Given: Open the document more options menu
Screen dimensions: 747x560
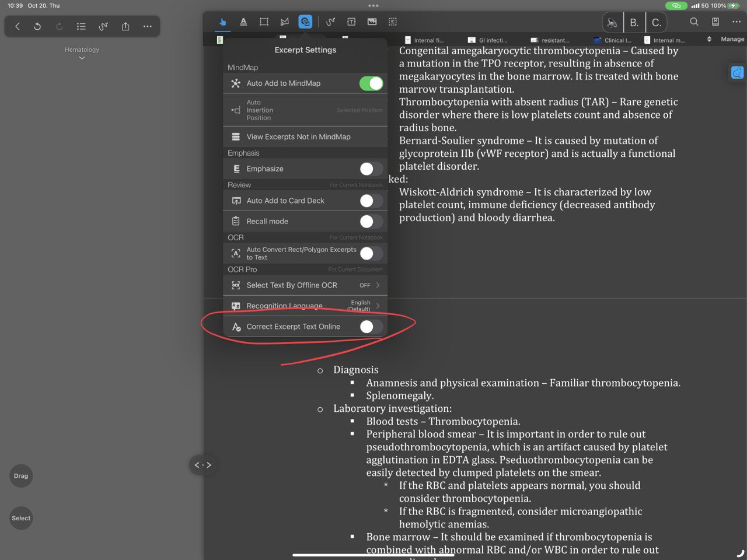Looking at the screenshot, I should [x=736, y=22].
